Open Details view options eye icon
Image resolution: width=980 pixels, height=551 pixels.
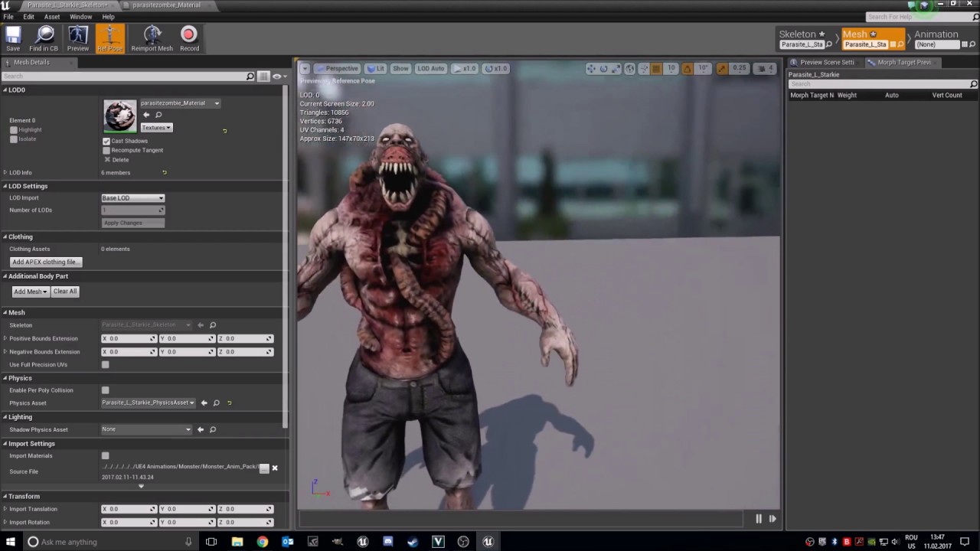[279, 77]
